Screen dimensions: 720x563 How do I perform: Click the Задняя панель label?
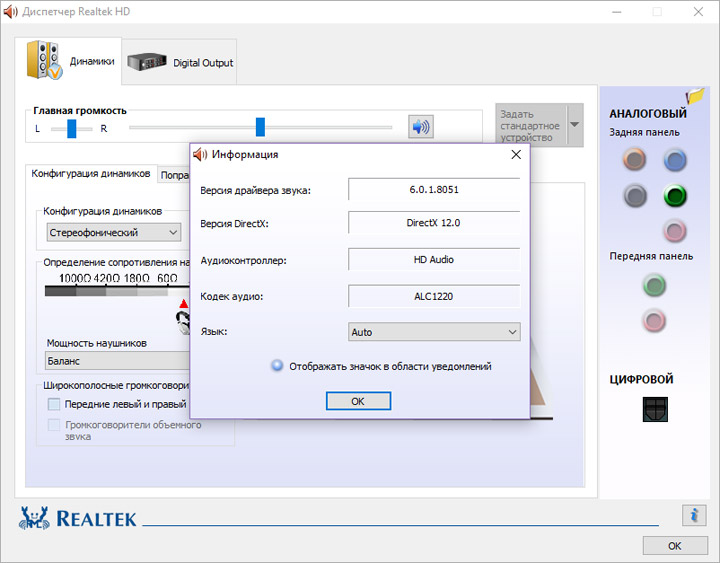point(644,132)
